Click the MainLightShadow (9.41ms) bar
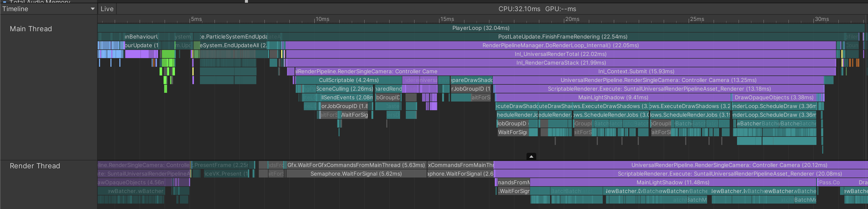868x209 pixels. (612, 98)
